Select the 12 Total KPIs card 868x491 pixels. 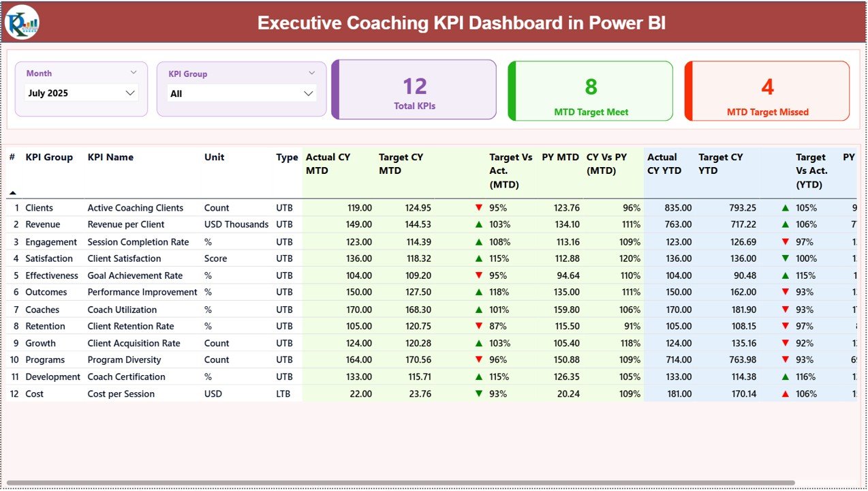(x=414, y=89)
